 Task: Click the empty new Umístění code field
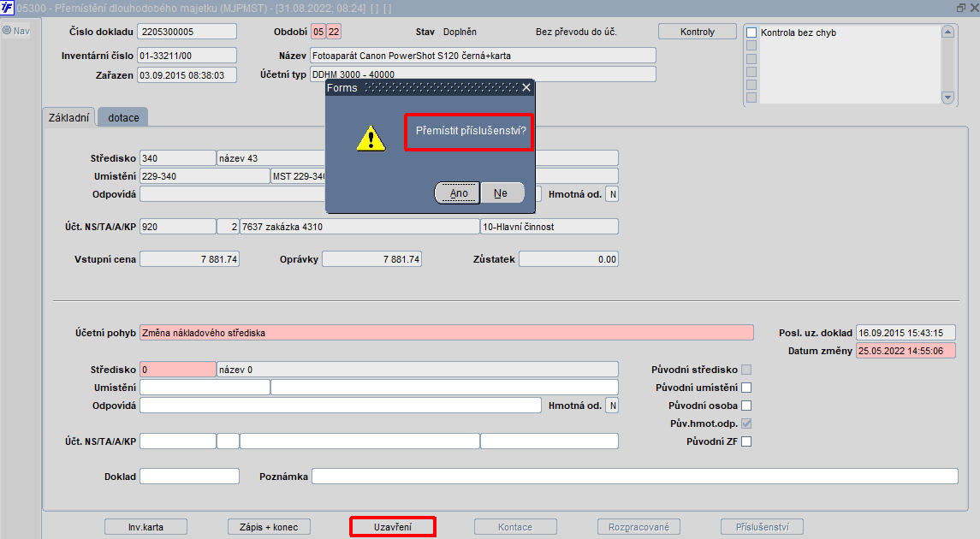coord(205,388)
